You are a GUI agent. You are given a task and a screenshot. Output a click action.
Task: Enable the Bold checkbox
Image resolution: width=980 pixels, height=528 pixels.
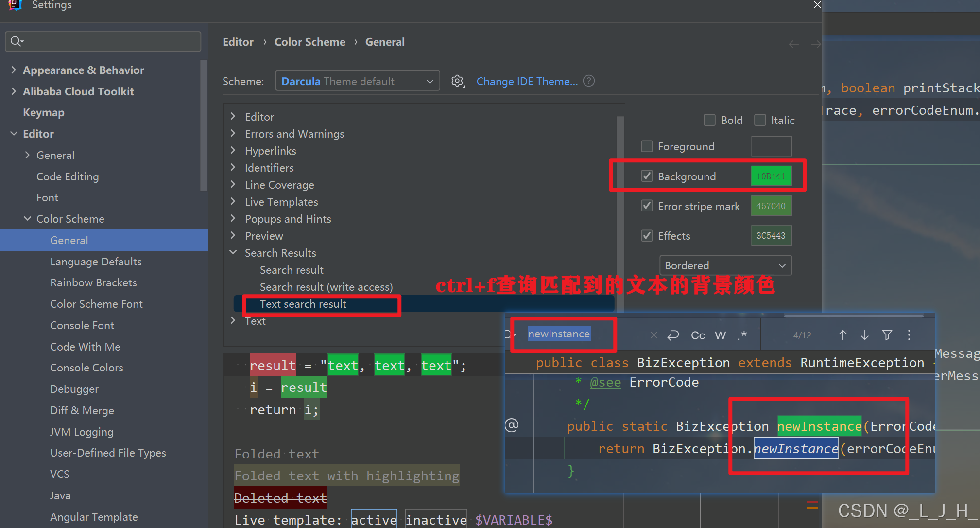click(x=709, y=120)
